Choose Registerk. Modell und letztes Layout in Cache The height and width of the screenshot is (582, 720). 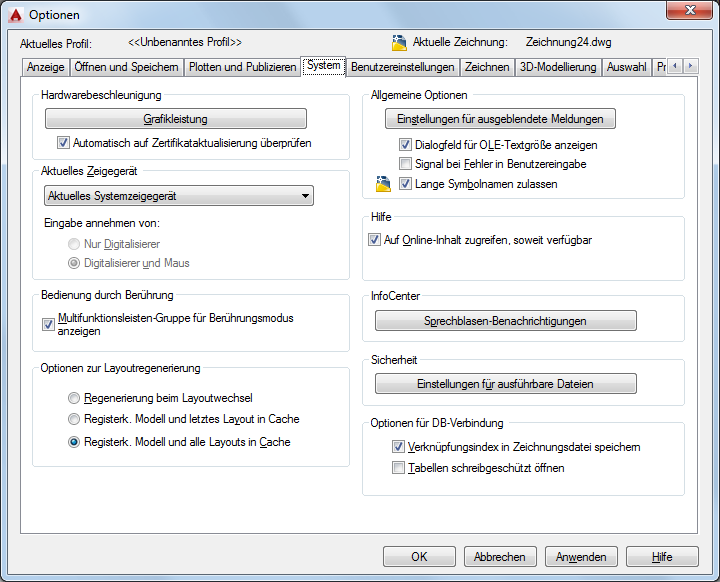[73, 419]
